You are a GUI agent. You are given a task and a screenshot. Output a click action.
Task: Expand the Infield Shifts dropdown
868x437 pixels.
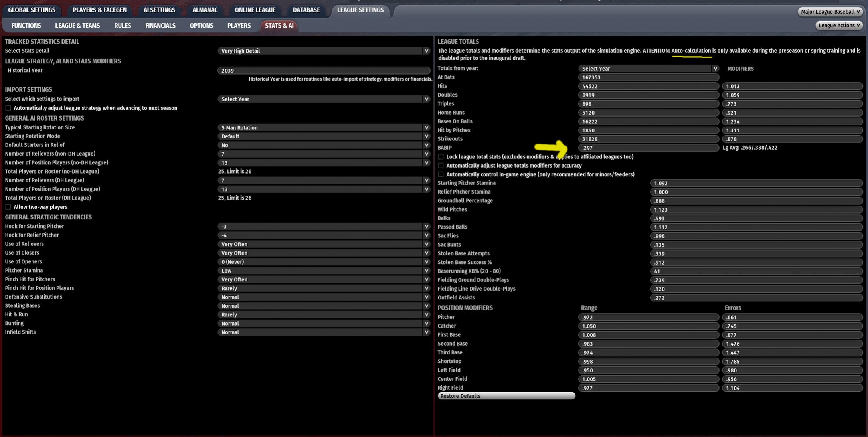coord(323,332)
